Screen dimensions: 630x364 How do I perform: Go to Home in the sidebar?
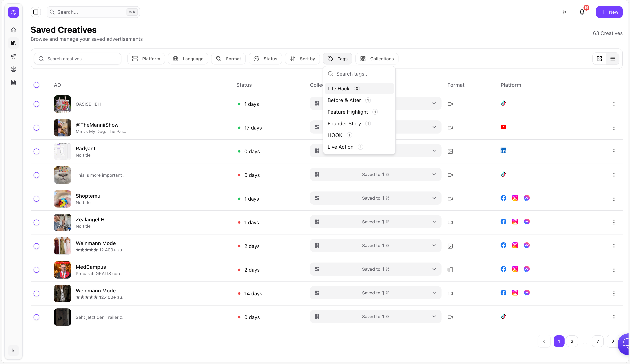pyautogui.click(x=13, y=30)
